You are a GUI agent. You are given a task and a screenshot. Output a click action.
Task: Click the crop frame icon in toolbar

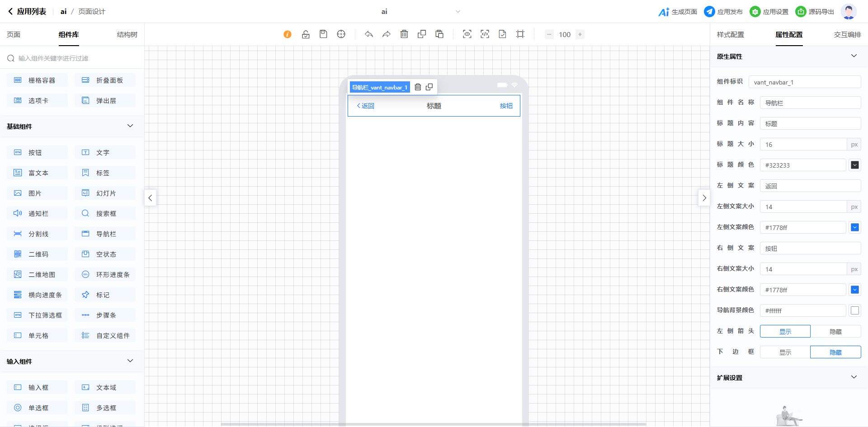520,34
